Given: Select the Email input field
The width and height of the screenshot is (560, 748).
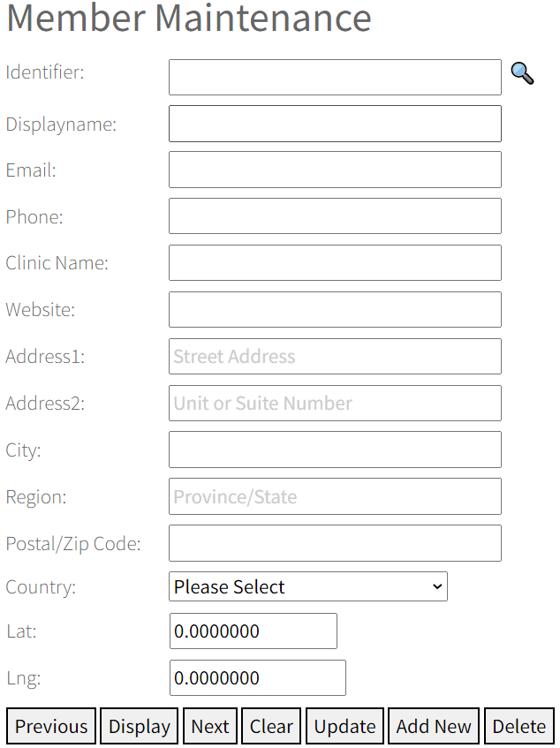Looking at the screenshot, I should click(x=335, y=170).
